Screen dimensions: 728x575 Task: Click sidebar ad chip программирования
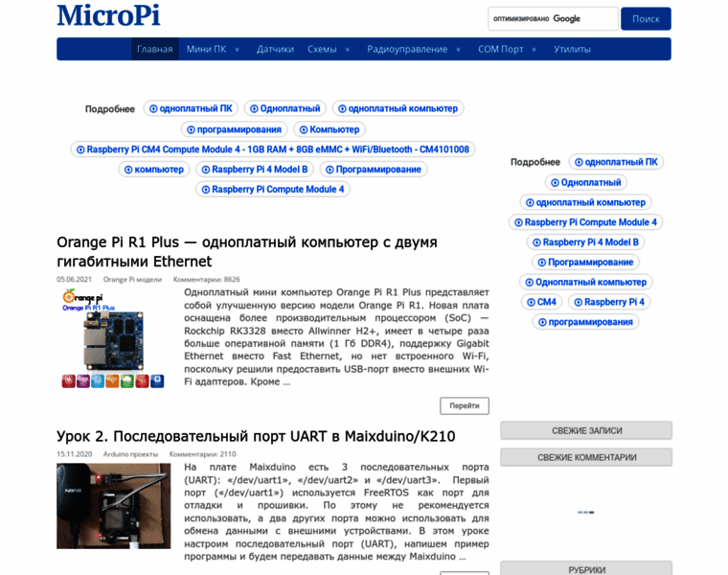[585, 322]
